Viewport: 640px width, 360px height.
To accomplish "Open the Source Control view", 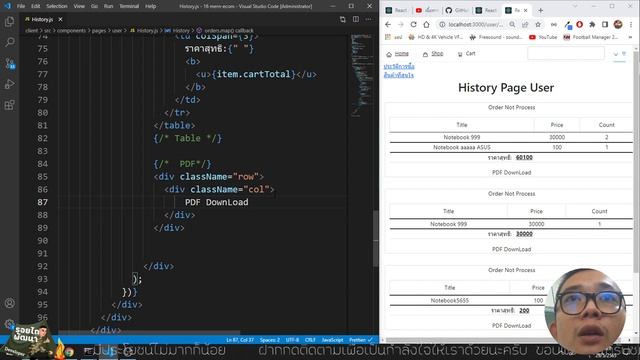I will coord(9,63).
